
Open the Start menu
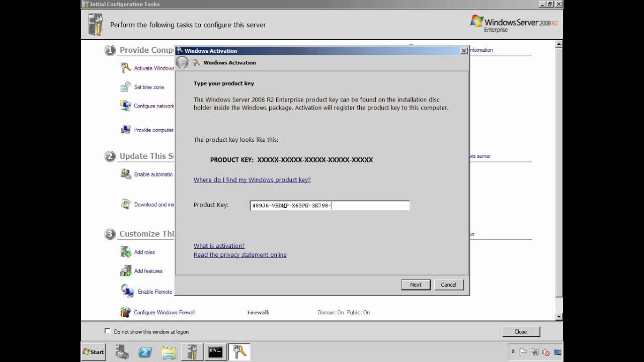(94, 352)
